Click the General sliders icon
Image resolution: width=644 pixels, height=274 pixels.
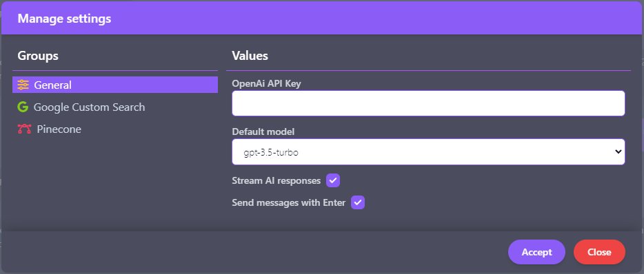tap(23, 85)
